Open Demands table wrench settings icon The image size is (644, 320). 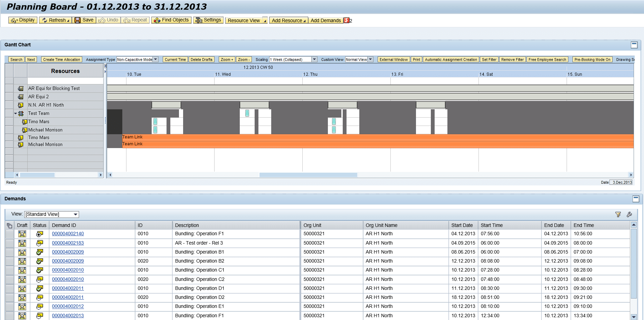point(629,214)
